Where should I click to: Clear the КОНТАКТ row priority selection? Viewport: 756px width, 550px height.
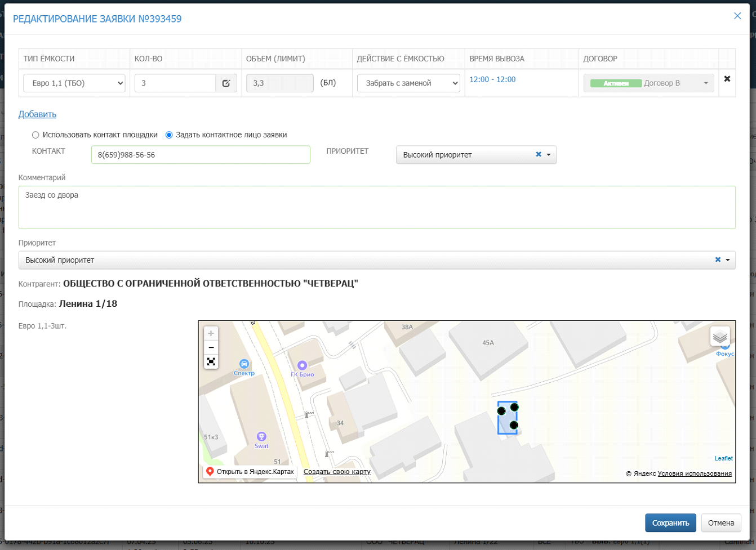(538, 155)
